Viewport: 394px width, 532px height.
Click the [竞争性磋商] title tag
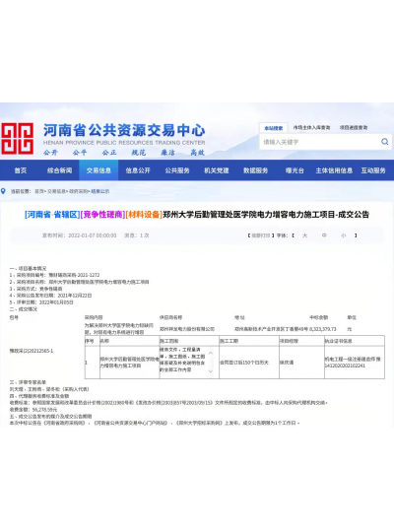tap(102, 215)
